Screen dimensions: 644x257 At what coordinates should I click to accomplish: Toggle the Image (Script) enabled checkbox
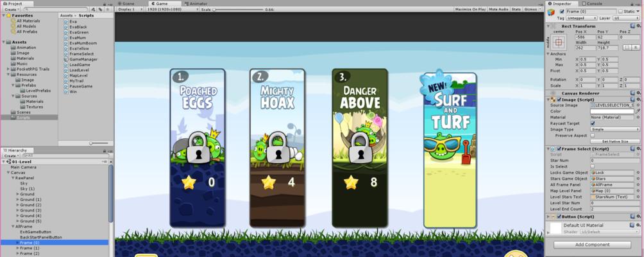tap(558, 100)
